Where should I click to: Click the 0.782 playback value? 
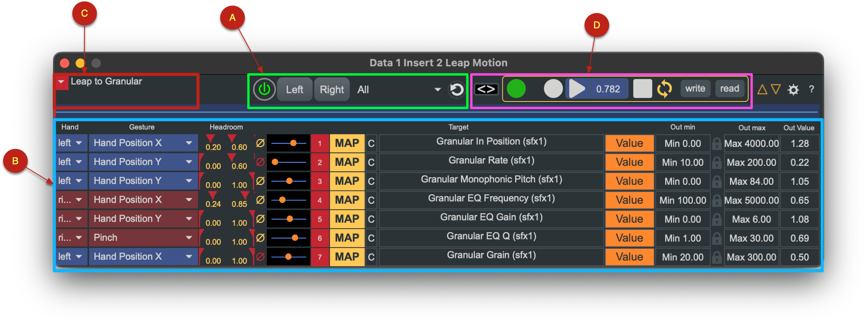coord(608,89)
